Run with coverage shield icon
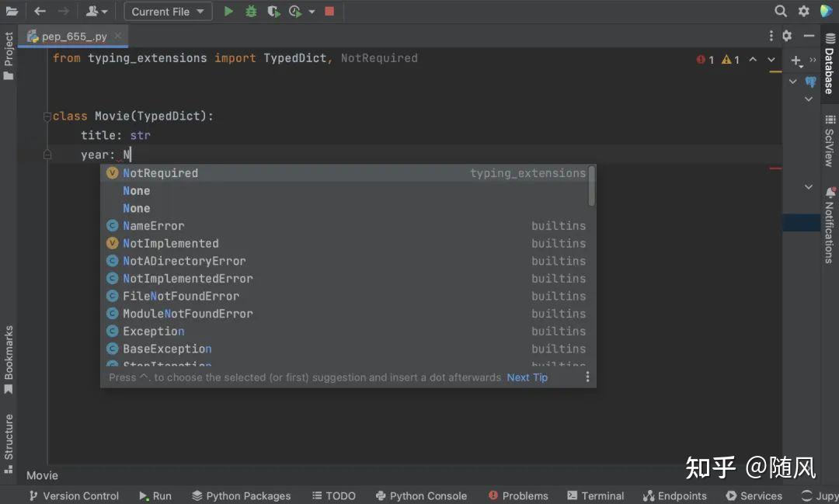 click(x=273, y=11)
